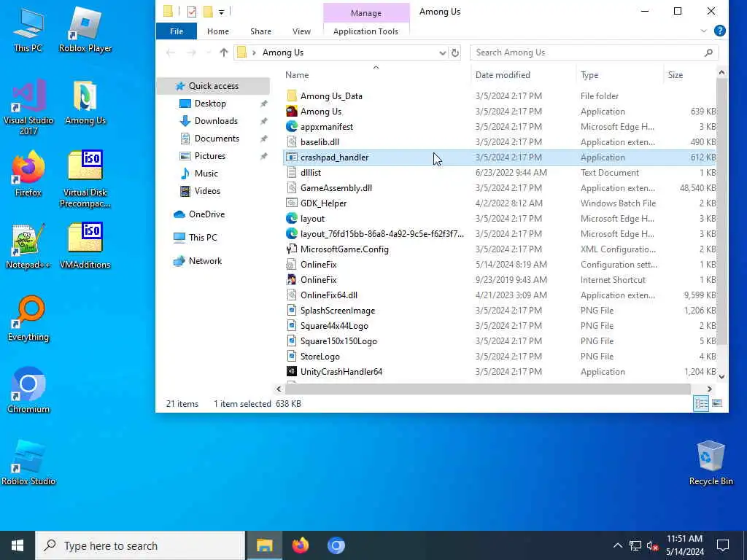Click the Among Us application file icon
Screen dimensions: 747x560
click(x=292, y=112)
